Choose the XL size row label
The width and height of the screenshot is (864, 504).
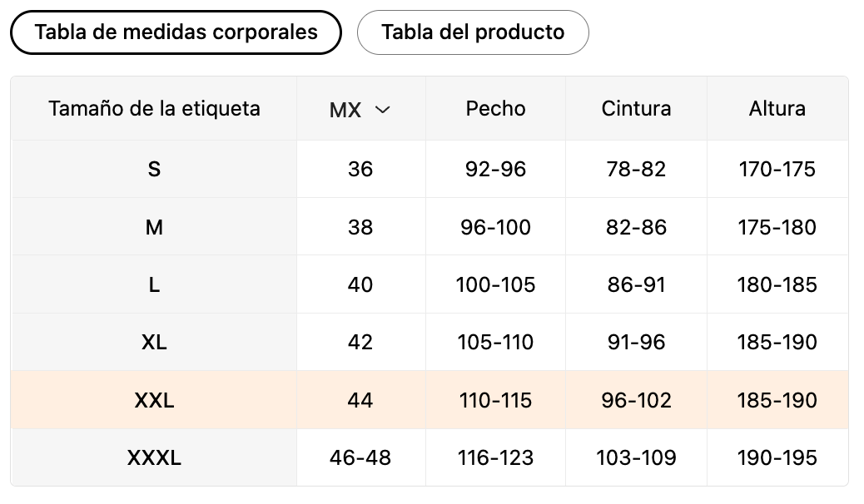pos(154,342)
